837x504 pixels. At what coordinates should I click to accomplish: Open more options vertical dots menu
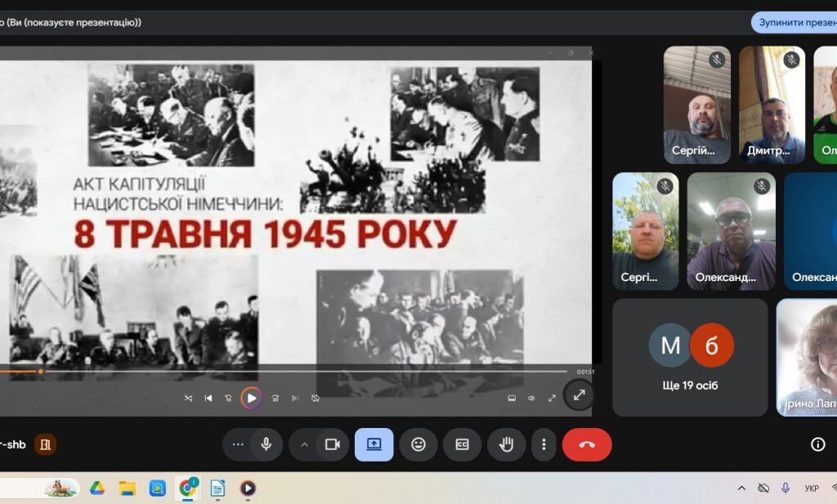544,444
